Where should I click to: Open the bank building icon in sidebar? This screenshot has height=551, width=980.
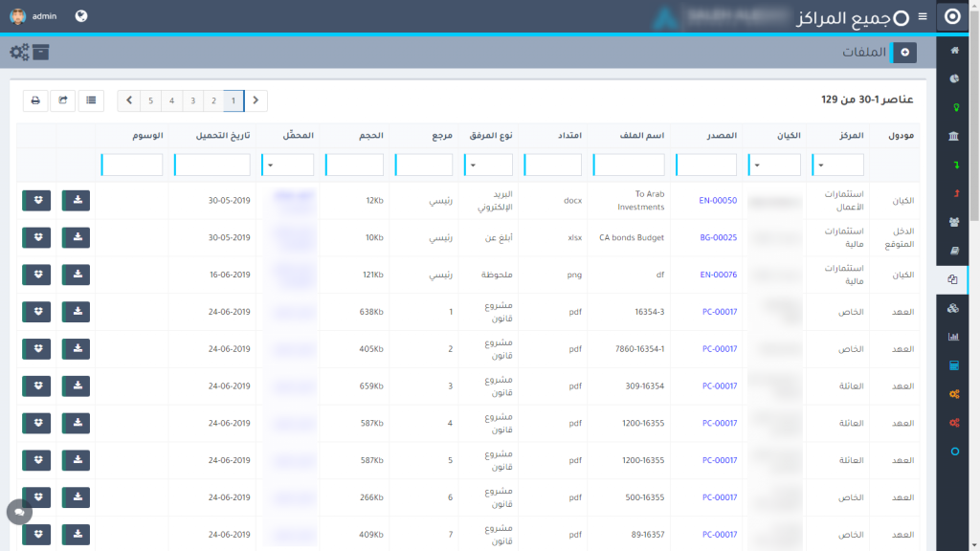coord(953,138)
